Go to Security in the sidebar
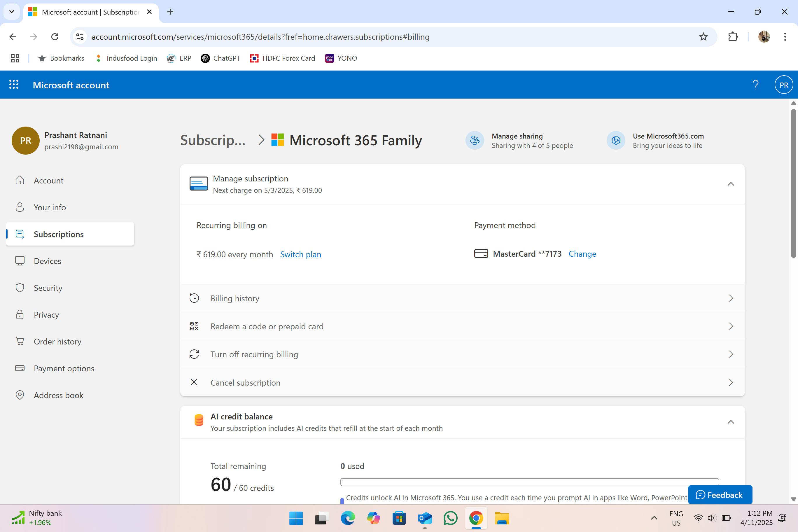The width and height of the screenshot is (798, 532). [70, 288]
